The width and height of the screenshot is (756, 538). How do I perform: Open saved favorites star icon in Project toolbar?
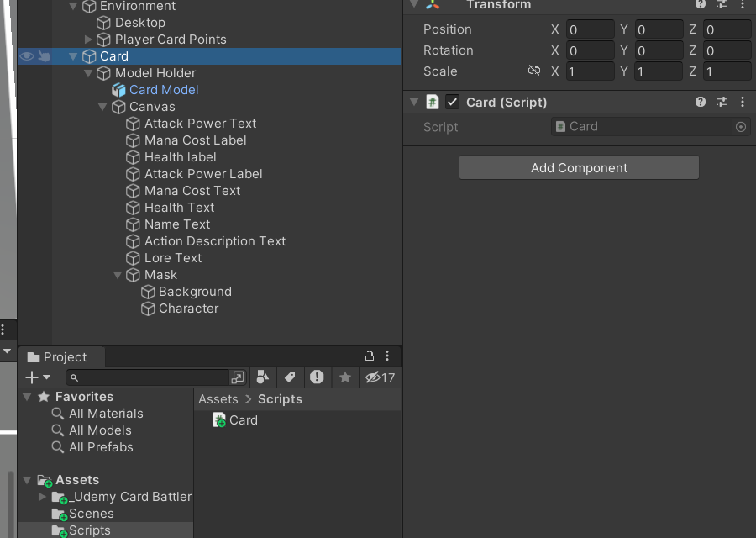pyautogui.click(x=345, y=377)
